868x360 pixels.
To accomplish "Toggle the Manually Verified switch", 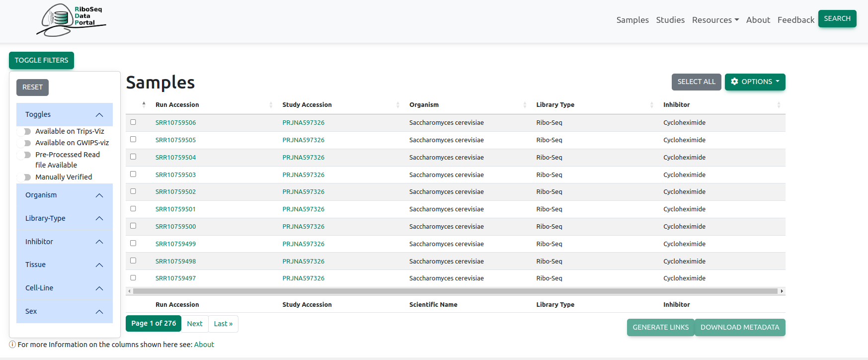I will [24, 178].
